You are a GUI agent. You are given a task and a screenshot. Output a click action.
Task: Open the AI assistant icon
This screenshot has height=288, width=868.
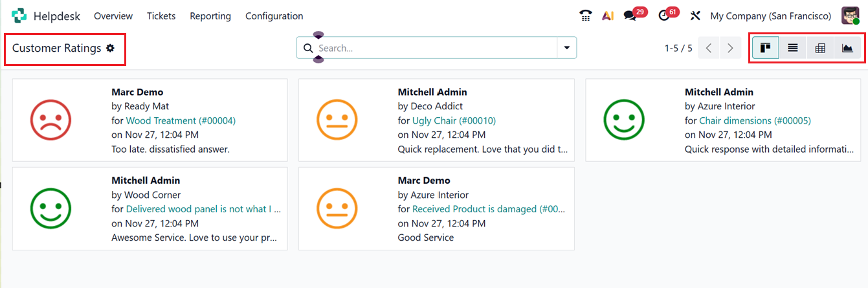(607, 16)
